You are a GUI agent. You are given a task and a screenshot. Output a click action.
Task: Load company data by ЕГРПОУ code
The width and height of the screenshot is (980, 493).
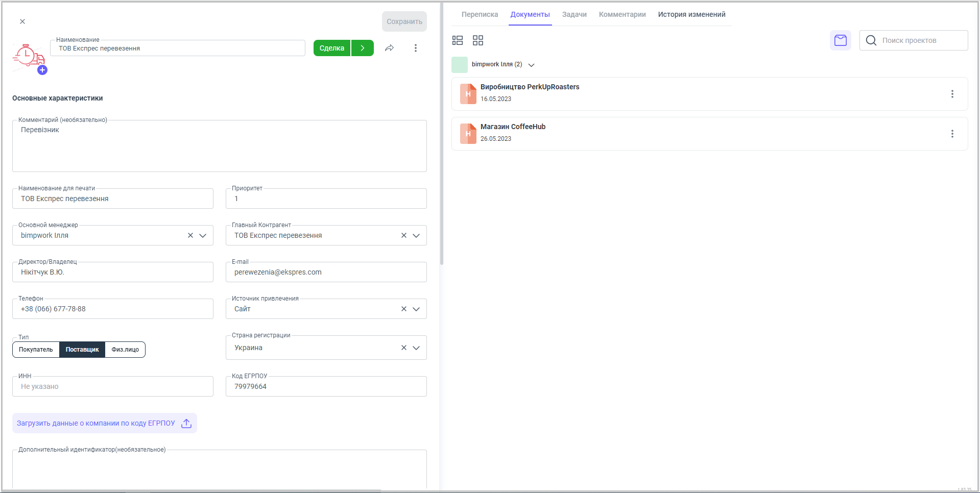point(104,423)
